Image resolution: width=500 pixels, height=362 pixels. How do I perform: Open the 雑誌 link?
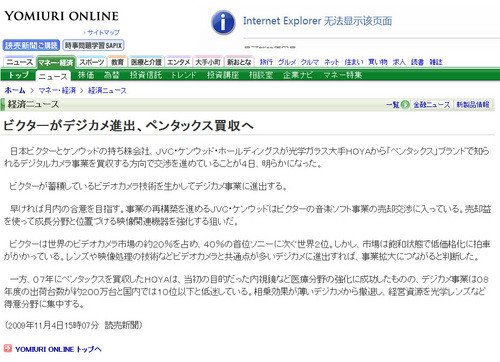point(436,62)
